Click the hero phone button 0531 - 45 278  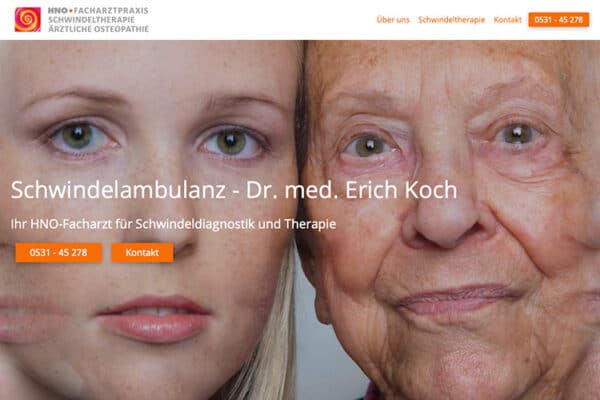click(x=59, y=253)
